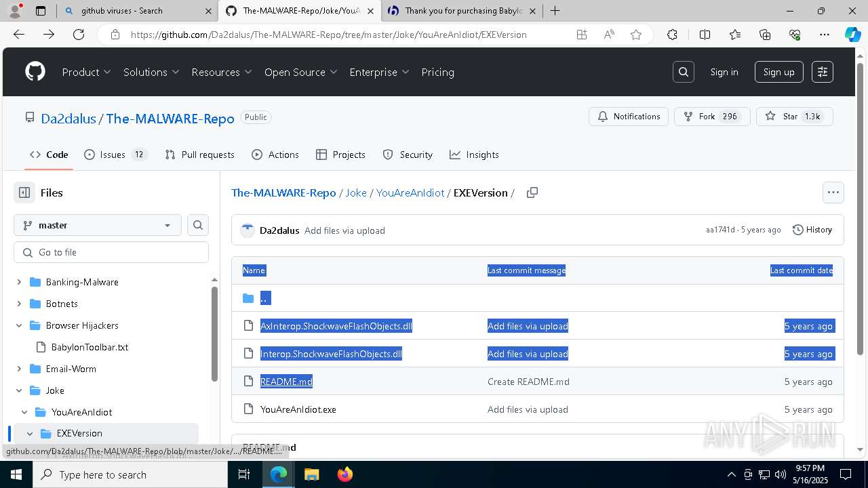Viewport: 868px width, 488px height.
Task: Click the Windows taskbar search box
Action: (130, 474)
